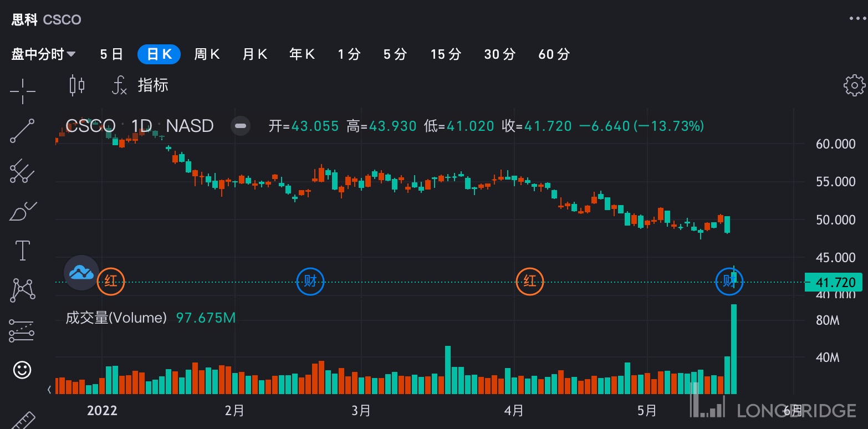Screen dimensions: 868x429
Task: Click the February 财 earnings marker
Action: point(310,282)
